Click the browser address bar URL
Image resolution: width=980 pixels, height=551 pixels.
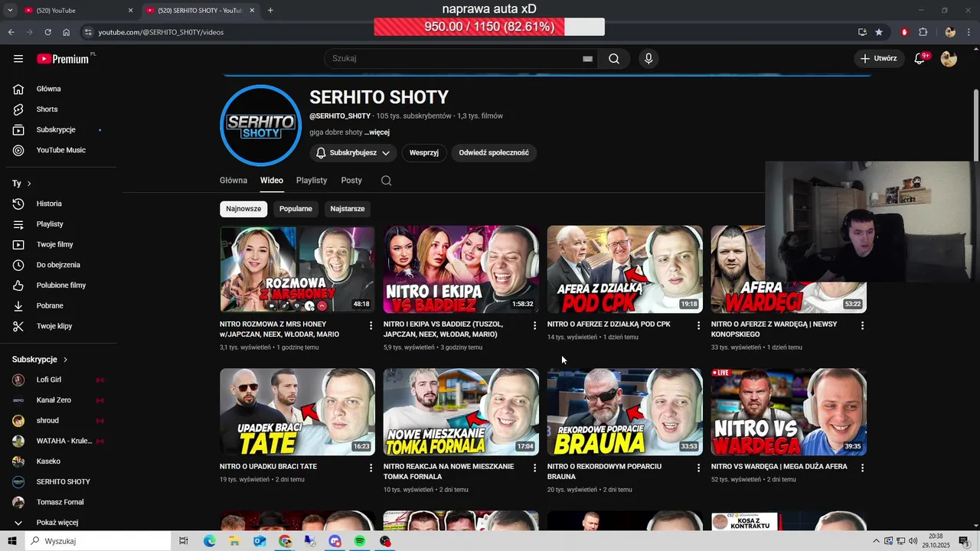(x=161, y=32)
